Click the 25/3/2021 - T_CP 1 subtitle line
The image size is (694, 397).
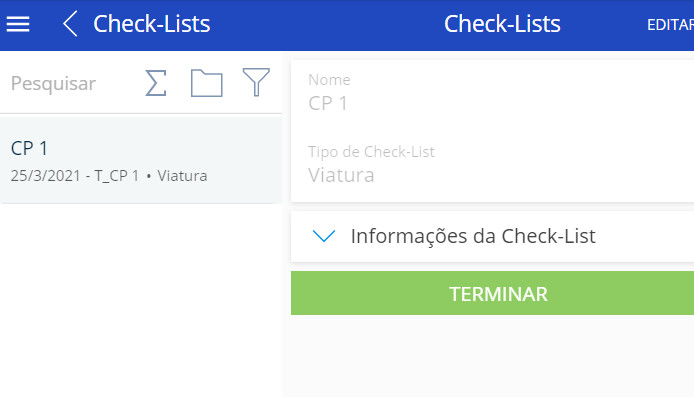[74, 176]
